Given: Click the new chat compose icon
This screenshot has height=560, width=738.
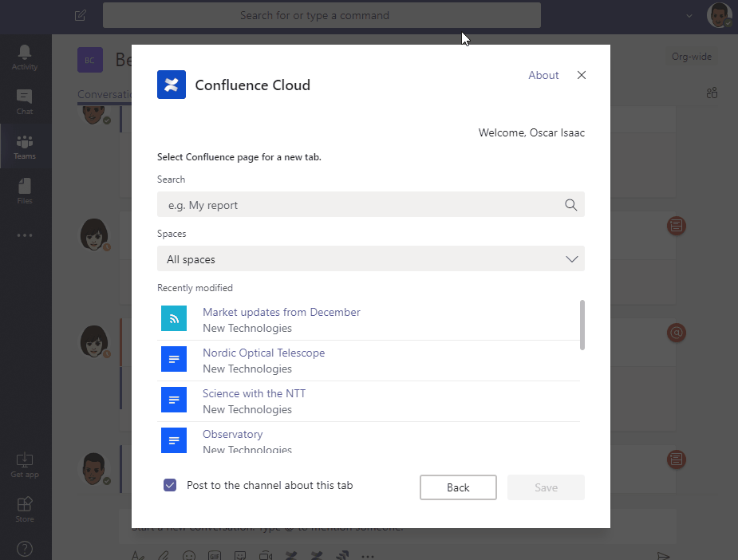Looking at the screenshot, I should tap(80, 15).
